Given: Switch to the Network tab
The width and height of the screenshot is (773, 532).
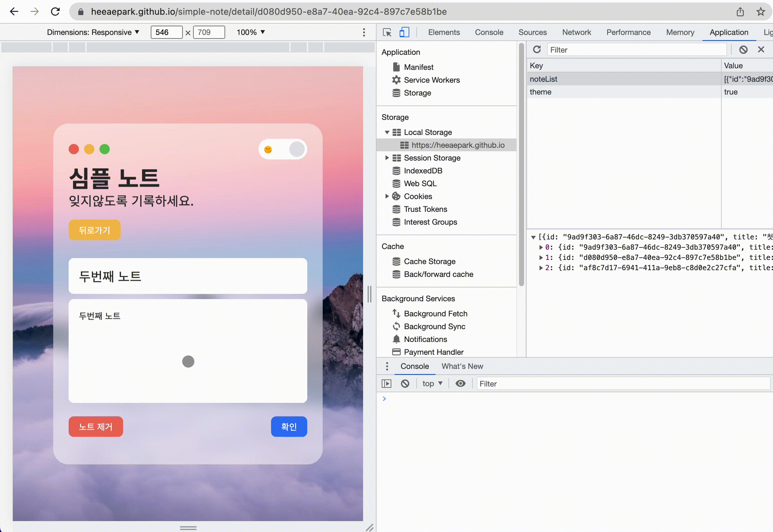Looking at the screenshot, I should pyautogui.click(x=576, y=32).
